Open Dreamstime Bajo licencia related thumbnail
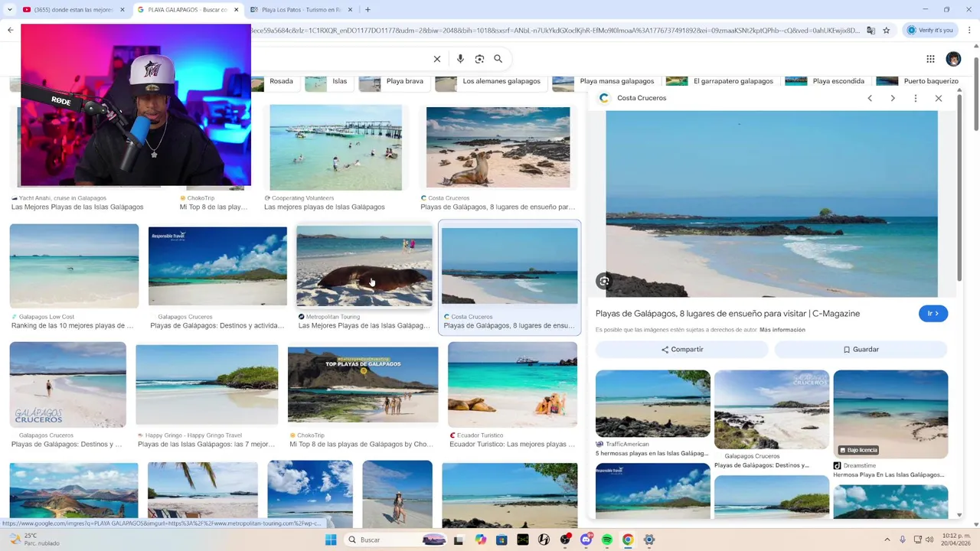980x551 pixels. pyautogui.click(x=890, y=414)
